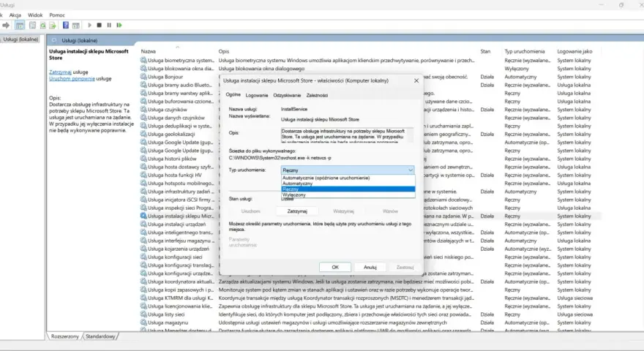Click the Uruchom ponownie usługę link
644x351 pixels.
click(x=72, y=79)
